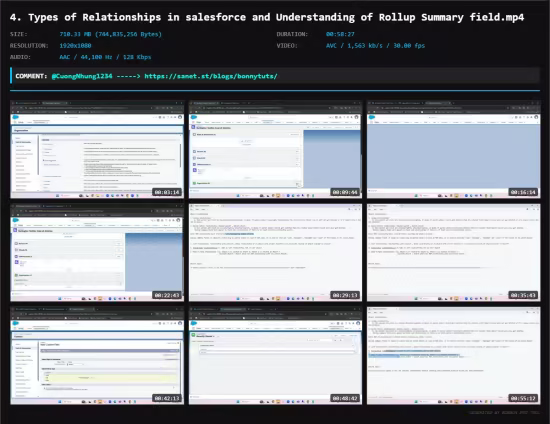The width and height of the screenshot is (550, 424).
Task: Select the @CuongNhung1234 handle in the comment
Action: click(x=82, y=76)
